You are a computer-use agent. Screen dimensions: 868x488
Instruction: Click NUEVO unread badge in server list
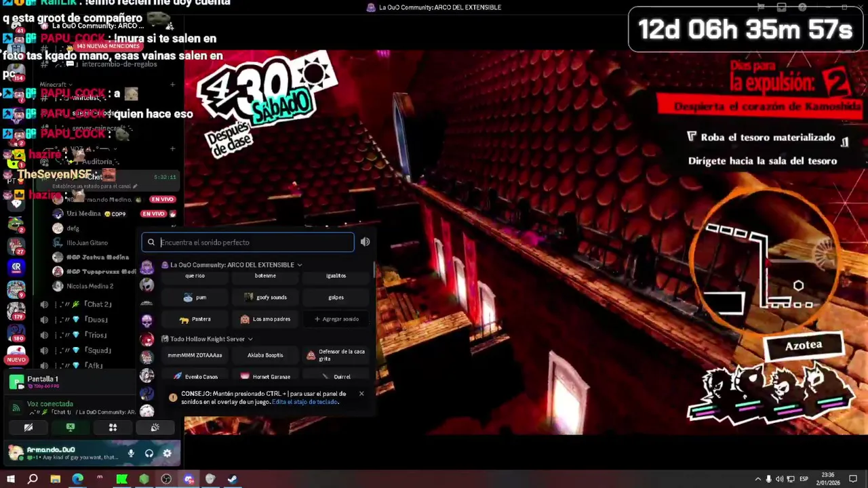tap(16, 360)
